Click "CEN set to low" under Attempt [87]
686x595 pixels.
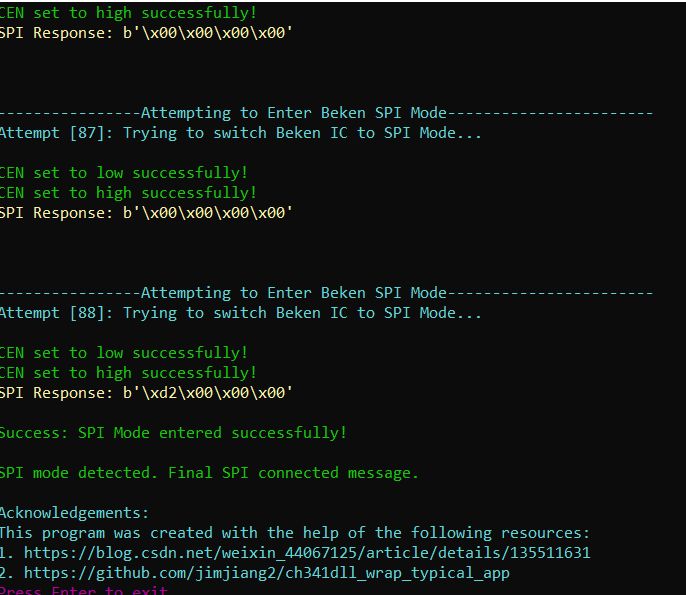(123, 173)
